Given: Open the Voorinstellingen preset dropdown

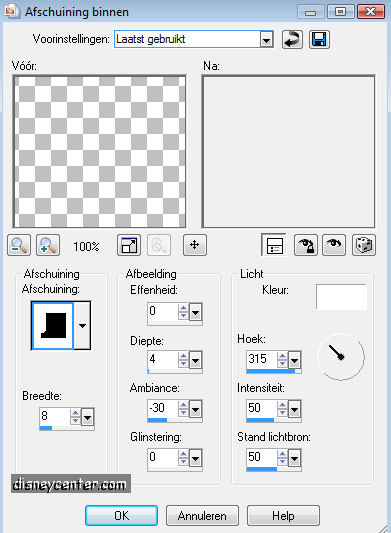Looking at the screenshot, I should (267, 40).
